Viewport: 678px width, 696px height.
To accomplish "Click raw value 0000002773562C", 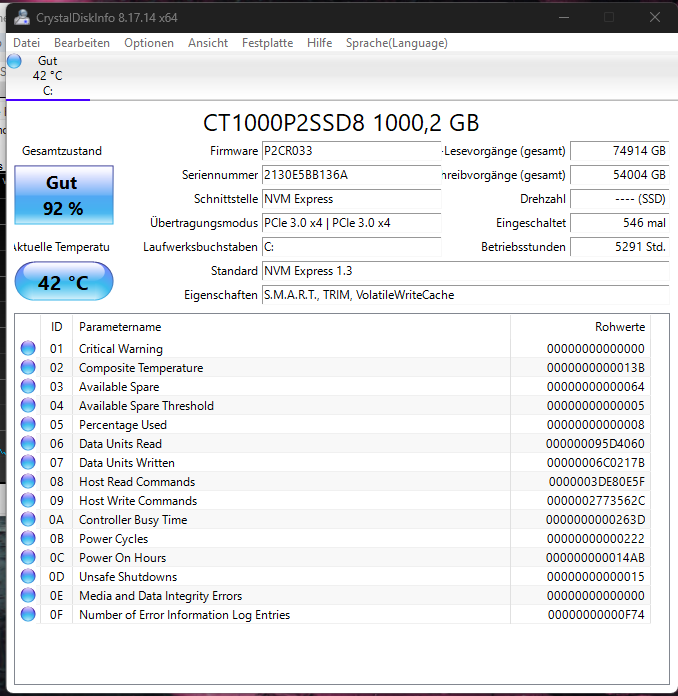I will click(595, 501).
